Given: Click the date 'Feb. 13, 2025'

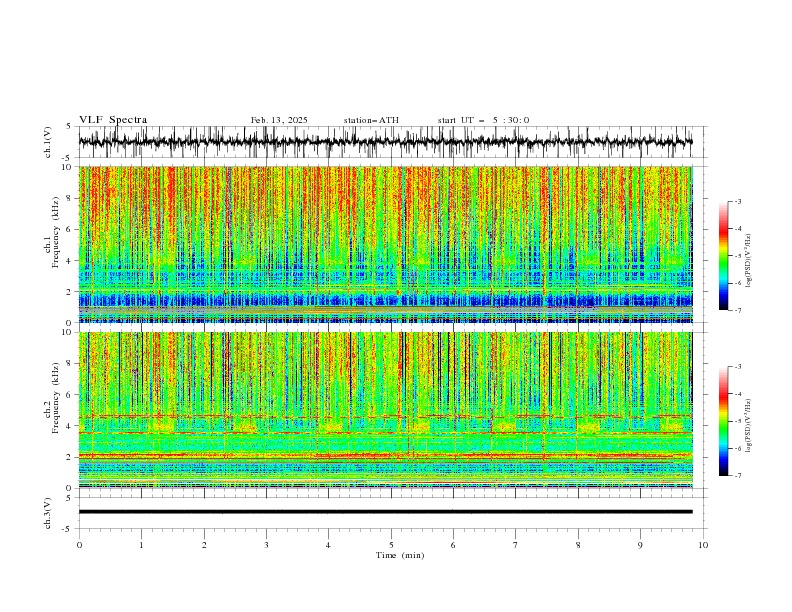Looking at the screenshot, I should point(279,120).
